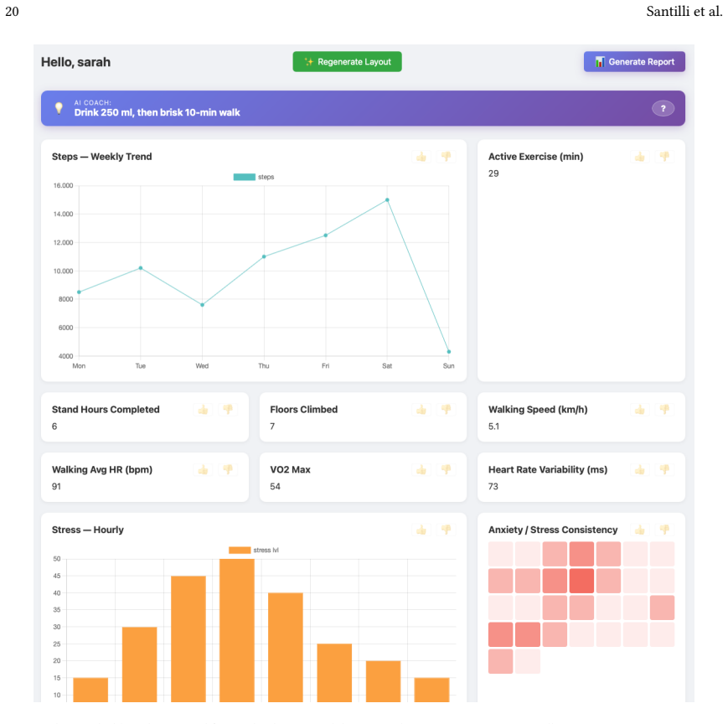Open the AI Coach help question mark
The height and width of the screenshot is (724, 728).
[x=663, y=109]
